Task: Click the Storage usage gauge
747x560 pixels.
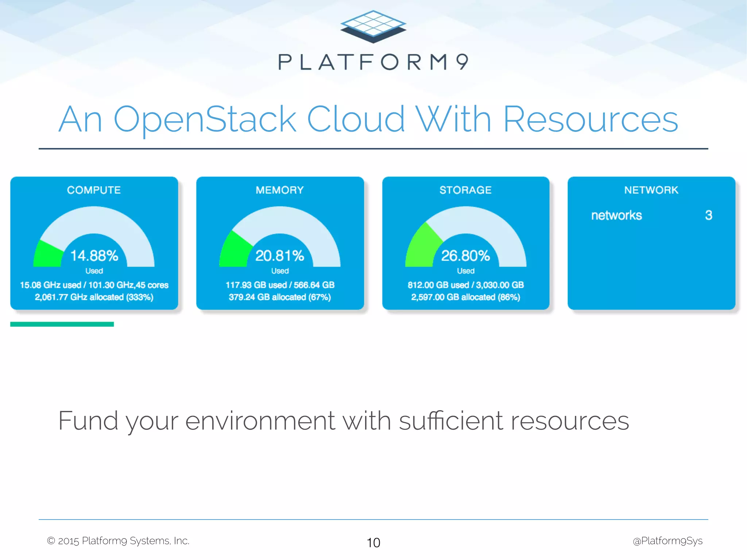Action: click(466, 237)
